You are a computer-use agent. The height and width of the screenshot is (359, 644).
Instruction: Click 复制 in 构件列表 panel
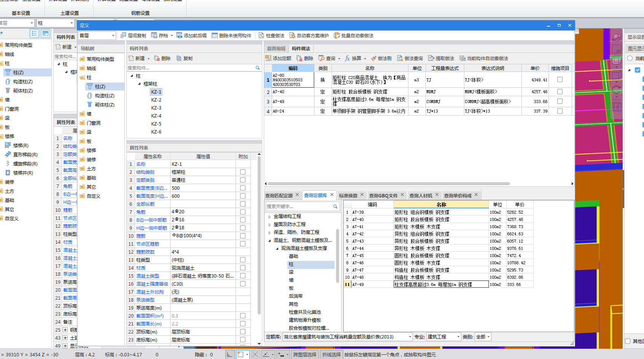pos(185,58)
